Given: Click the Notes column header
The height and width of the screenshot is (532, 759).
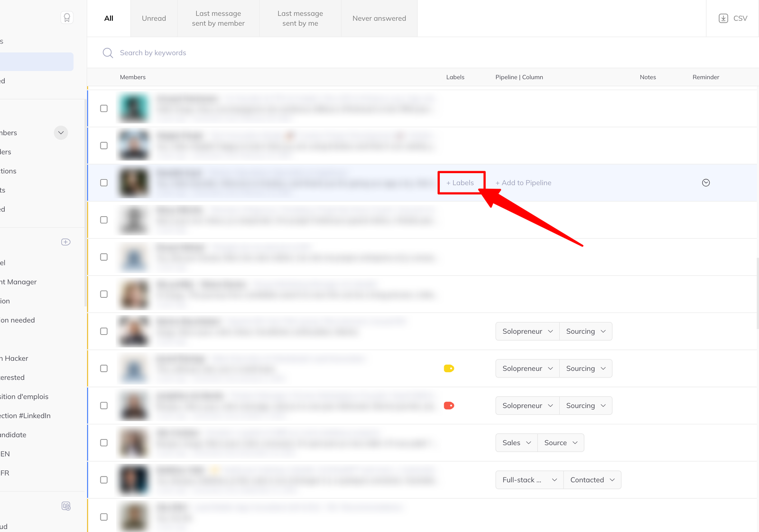Looking at the screenshot, I should pos(648,77).
